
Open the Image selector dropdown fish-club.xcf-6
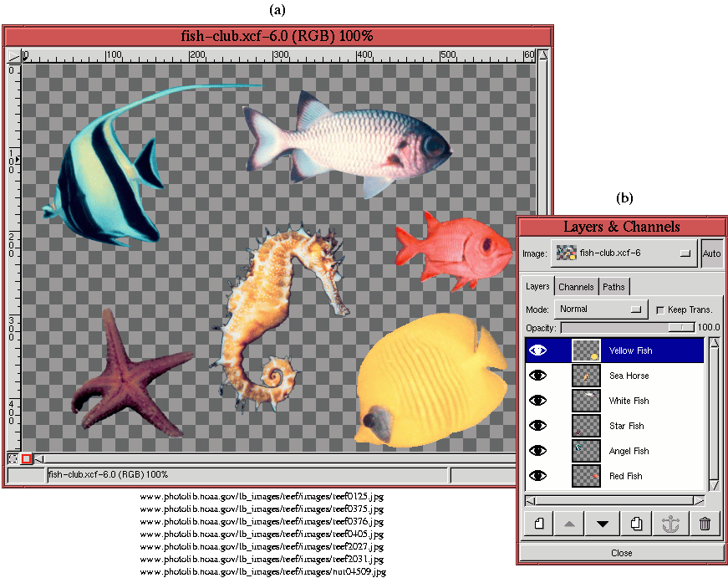pos(624,253)
